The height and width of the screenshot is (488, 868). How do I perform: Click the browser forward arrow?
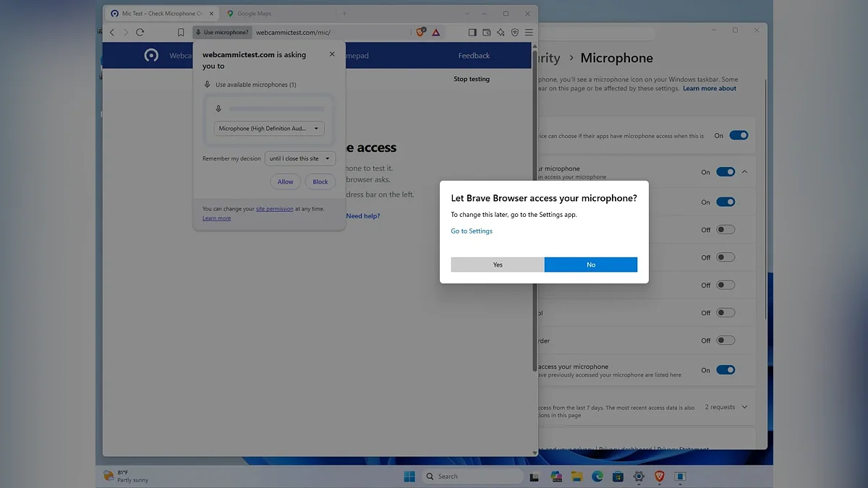(126, 33)
